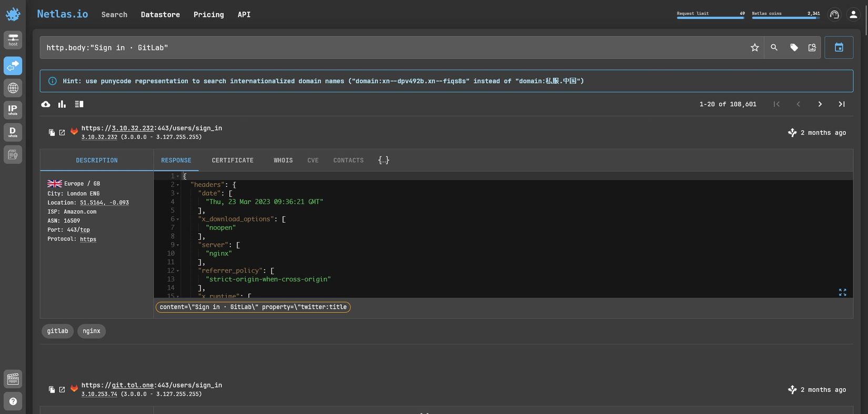Viewport: 868px width, 414px height.
Task: Open the user account icon
Action: [853, 15]
